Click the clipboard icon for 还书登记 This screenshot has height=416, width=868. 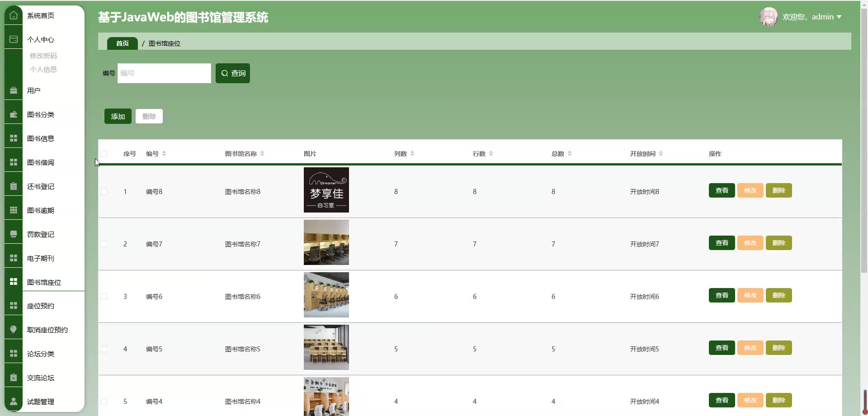coord(14,186)
